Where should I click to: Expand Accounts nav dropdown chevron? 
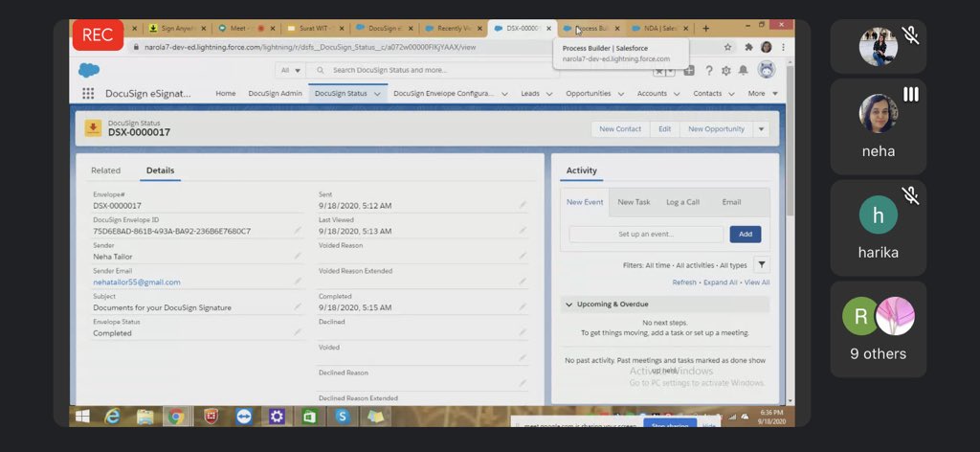tap(677, 94)
